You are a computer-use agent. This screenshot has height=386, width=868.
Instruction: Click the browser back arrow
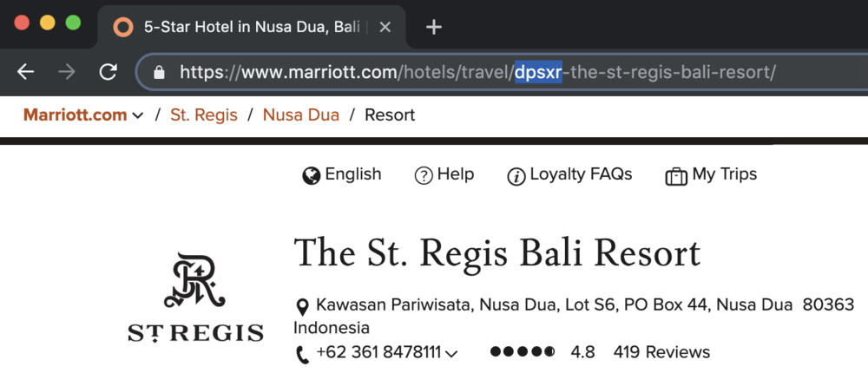[x=26, y=72]
